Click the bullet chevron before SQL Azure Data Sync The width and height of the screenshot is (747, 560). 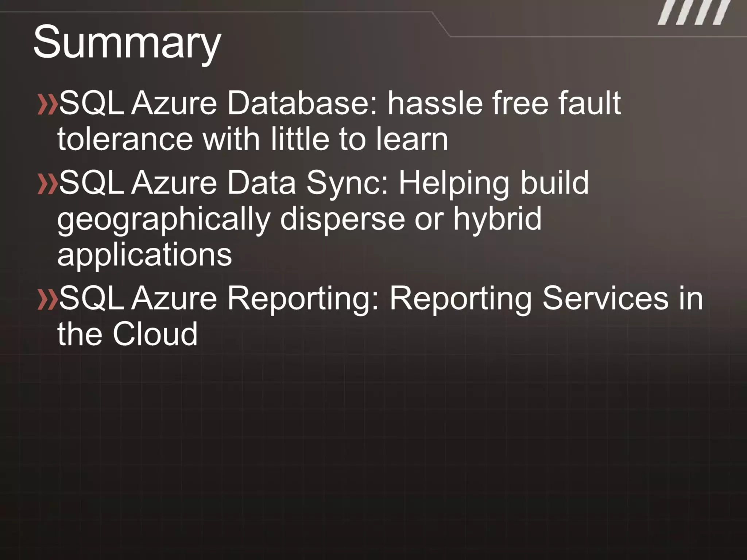click(47, 184)
